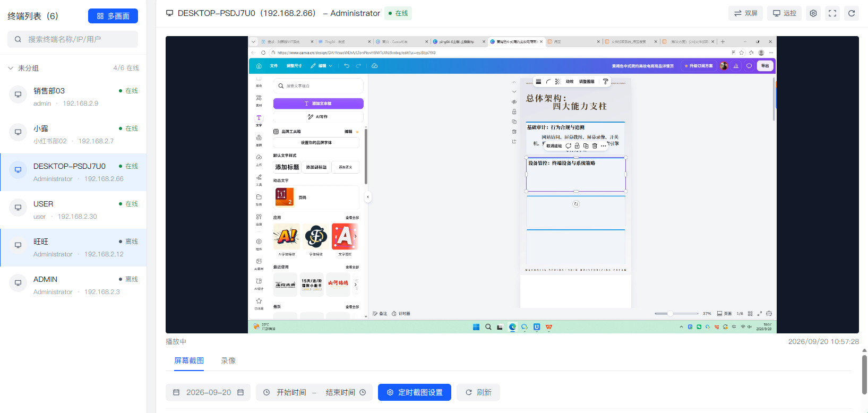The width and height of the screenshot is (868, 413).
Task: Open the AI字体特效 app thumbnail
Action: [287, 236]
